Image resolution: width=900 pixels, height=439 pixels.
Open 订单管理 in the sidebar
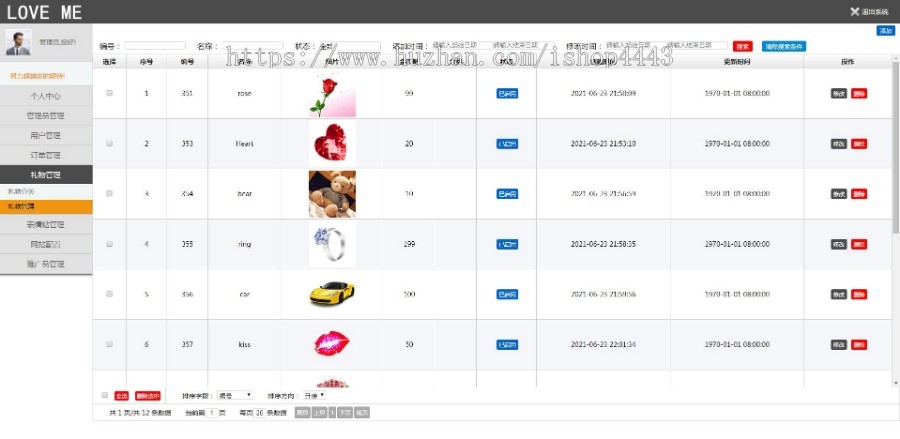click(x=46, y=156)
